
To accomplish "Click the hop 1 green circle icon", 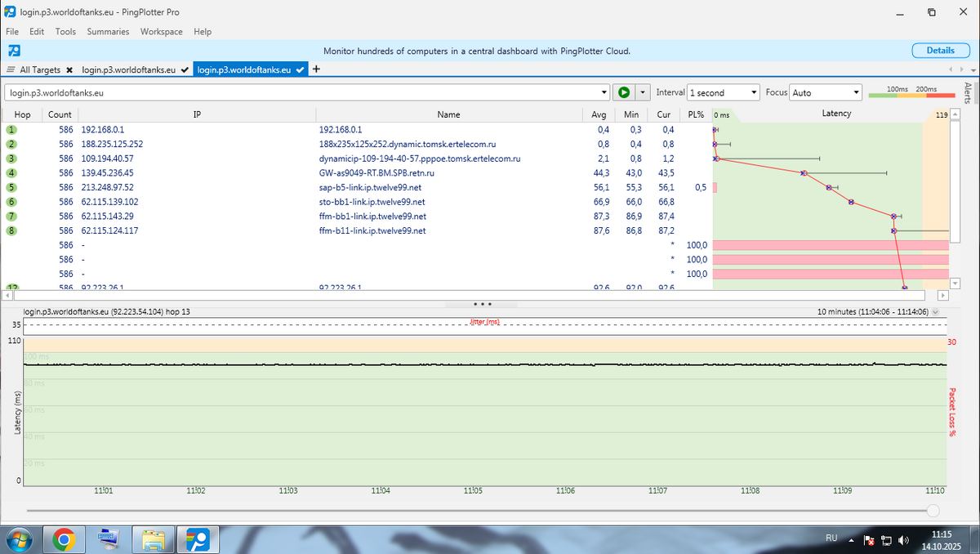I will [x=12, y=129].
